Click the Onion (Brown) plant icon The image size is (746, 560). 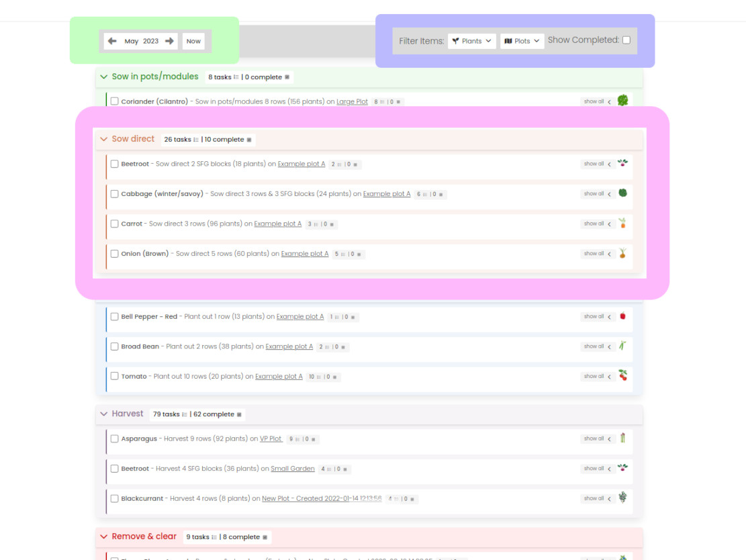[622, 253]
